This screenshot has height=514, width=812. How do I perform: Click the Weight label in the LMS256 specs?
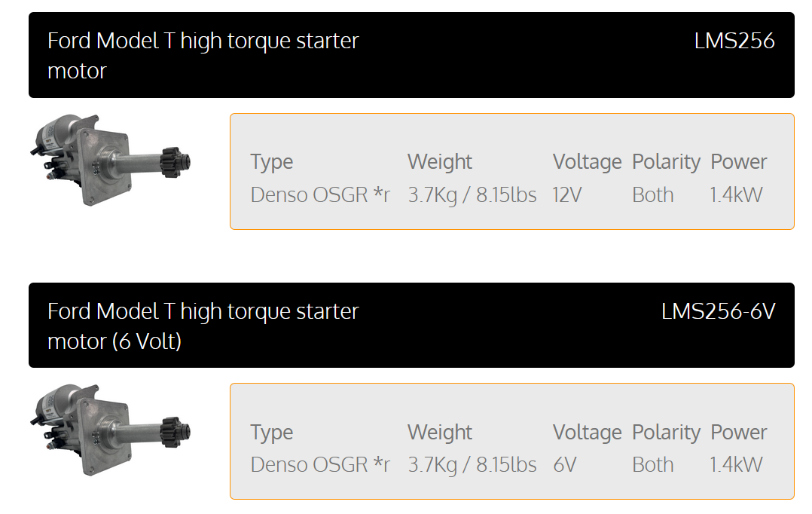pyautogui.click(x=440, y=162)
